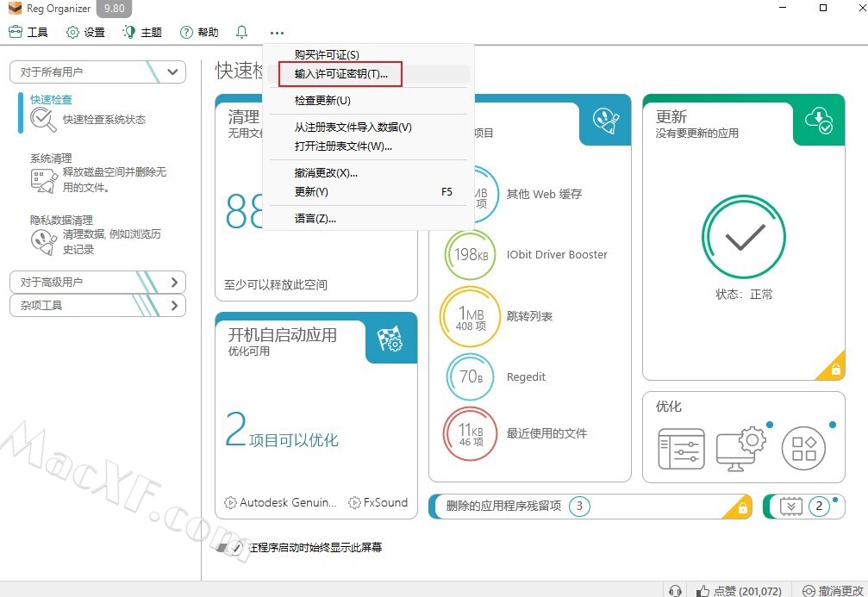Screen dimensions: 868x597
Task: Click the Reg Organizer app logo
Action: pos(16,9)
